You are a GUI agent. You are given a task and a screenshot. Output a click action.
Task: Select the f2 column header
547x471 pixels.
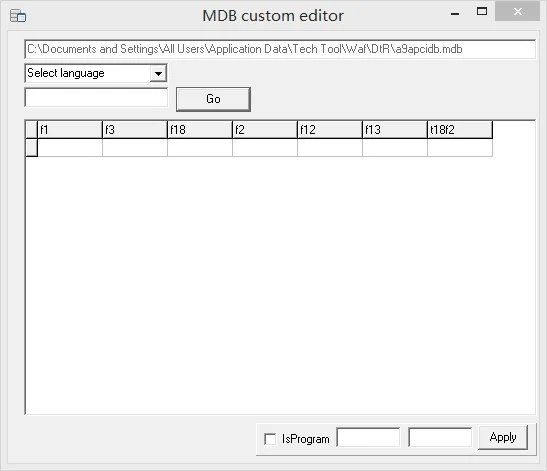click(265, 130)
